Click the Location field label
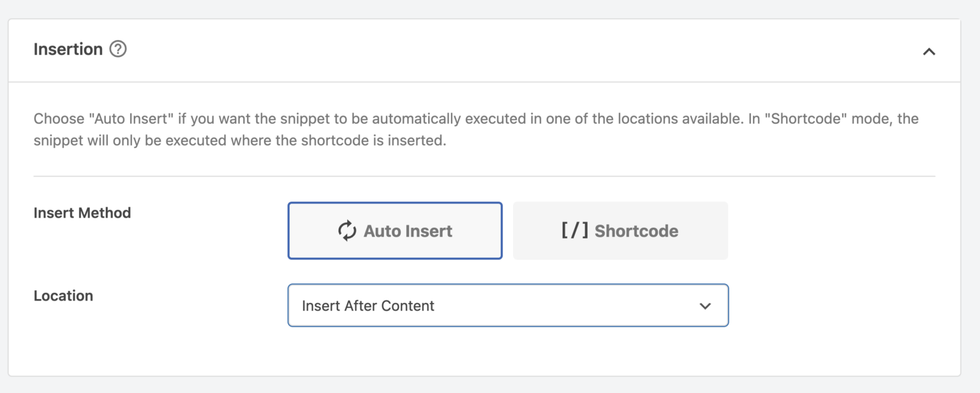The image size is (980, 393). [63, 296]
